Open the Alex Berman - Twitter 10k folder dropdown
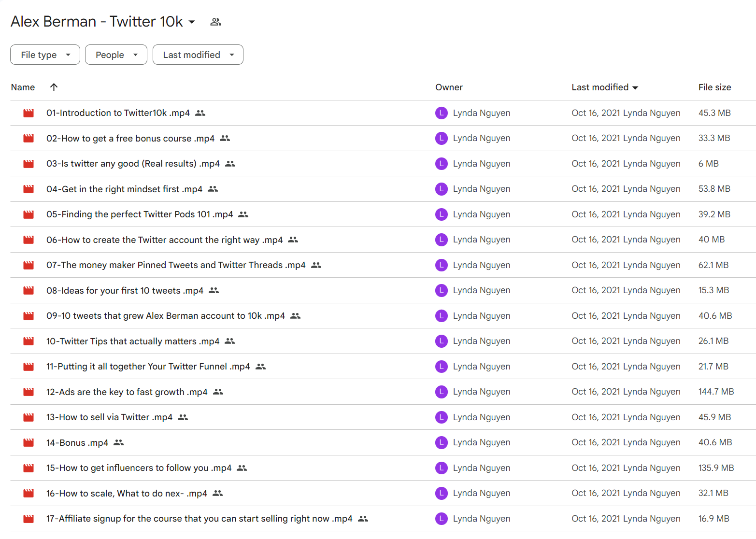The image size is (756, 539). pyautogui.click(x=192, y=22)
